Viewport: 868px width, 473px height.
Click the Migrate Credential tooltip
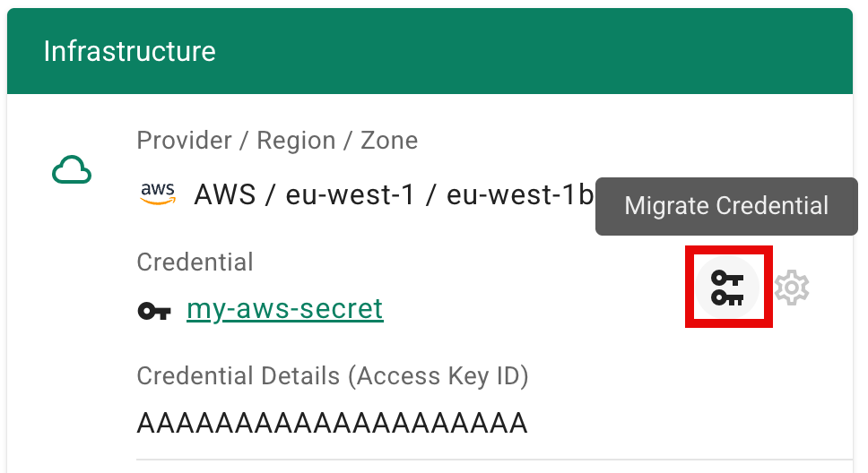point(726,206)
